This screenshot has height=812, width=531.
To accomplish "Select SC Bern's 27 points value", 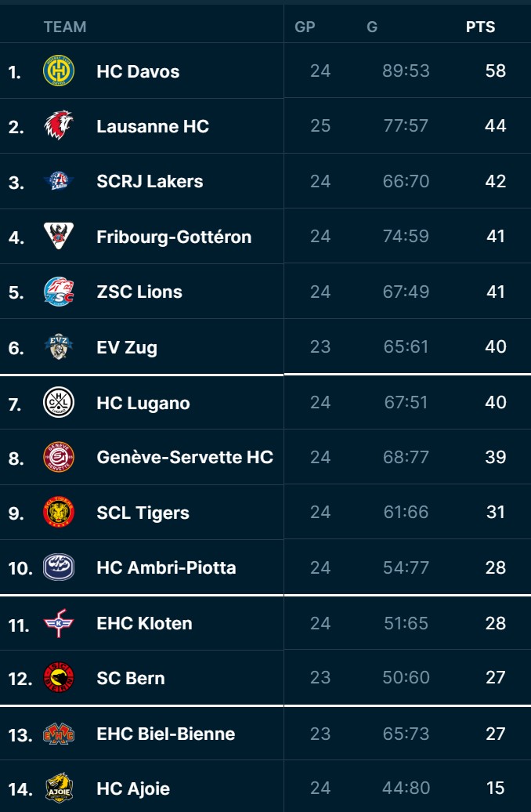I will click(495, 677).
